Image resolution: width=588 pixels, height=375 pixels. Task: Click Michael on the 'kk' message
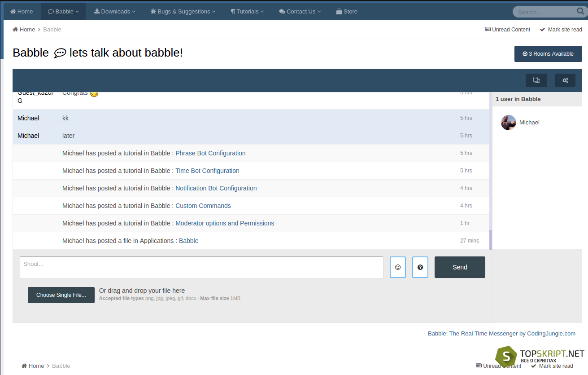(28, 118)
